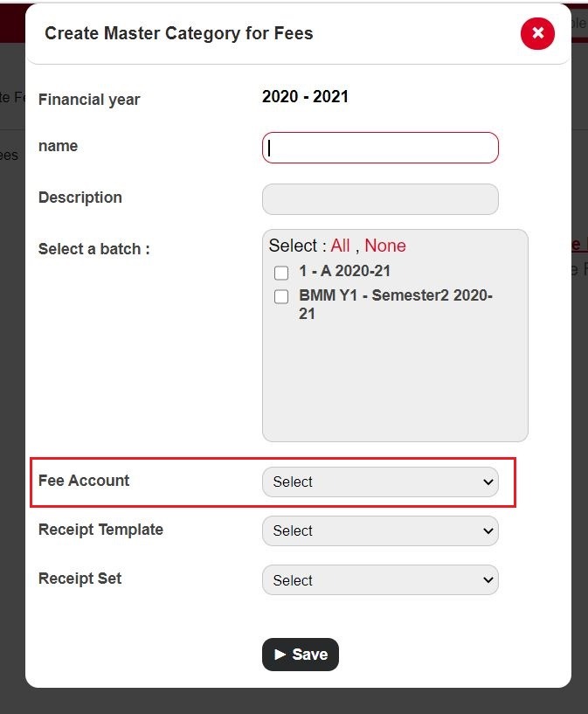Save the master fee category
This screenshot has height=714, width=588.
click(301, 655)
